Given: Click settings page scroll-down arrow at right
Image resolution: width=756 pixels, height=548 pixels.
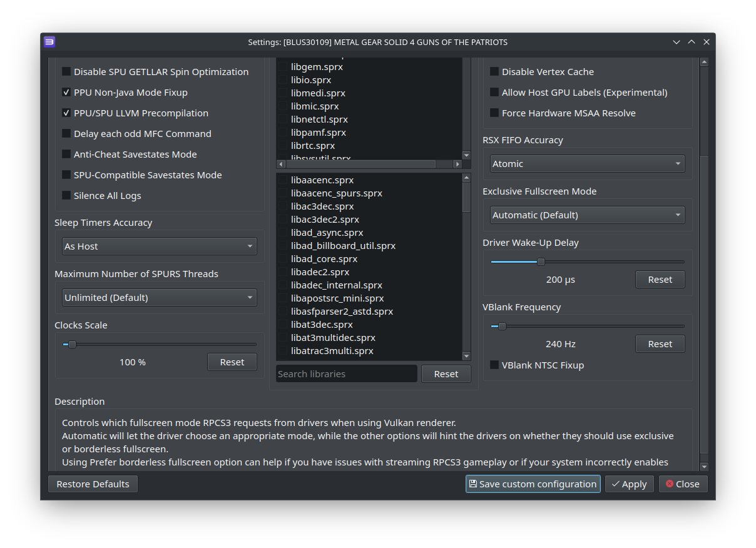Looking at the screenshot, I should coord(704,467).
